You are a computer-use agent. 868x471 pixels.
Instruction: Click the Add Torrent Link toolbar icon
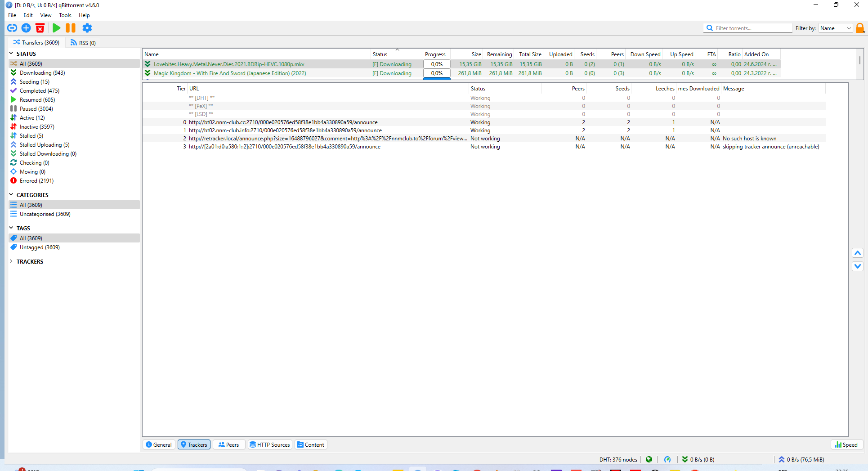point(12,28)
